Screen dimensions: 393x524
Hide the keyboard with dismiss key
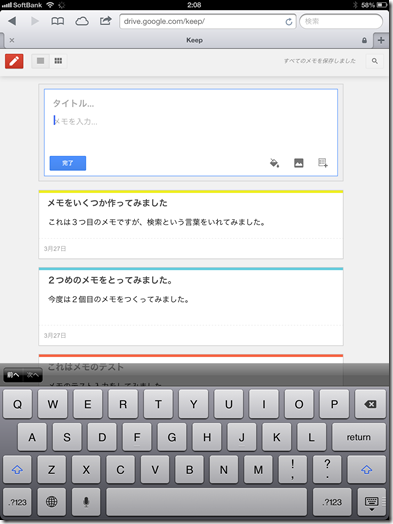click(372, 502)
